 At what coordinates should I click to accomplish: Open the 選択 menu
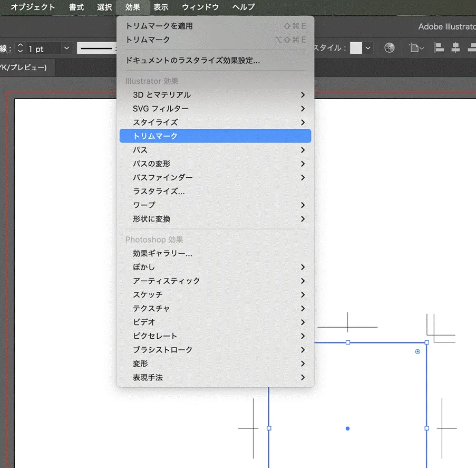104,7
